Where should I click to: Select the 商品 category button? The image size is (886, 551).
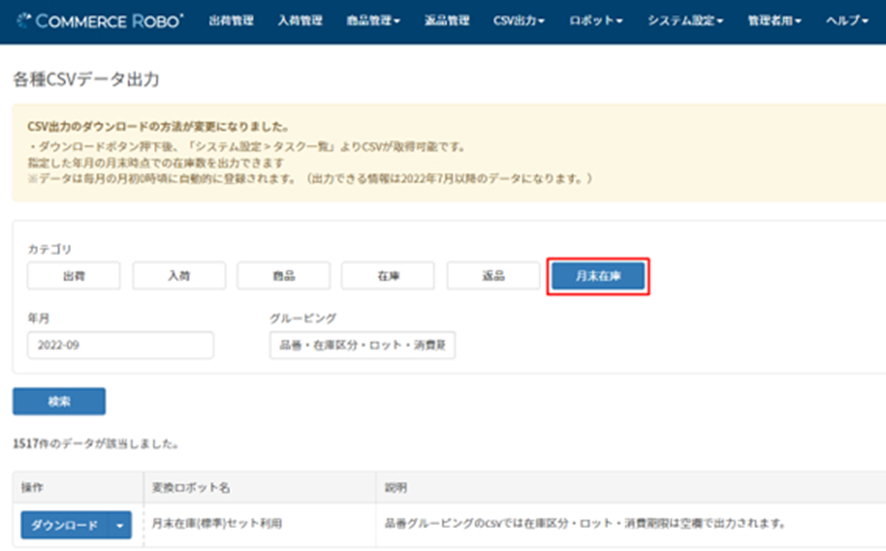284,276
